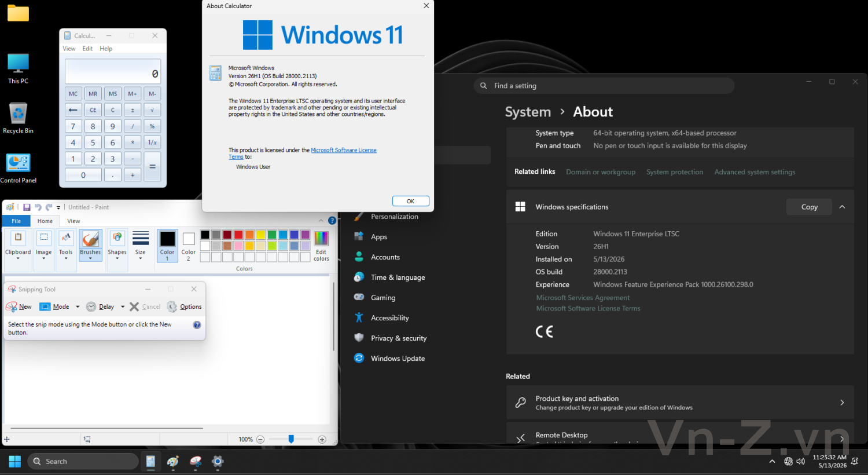This screenshot has width=868, height=475.
Task: Open the Domain or workgroup link
Action: [601, 172]
